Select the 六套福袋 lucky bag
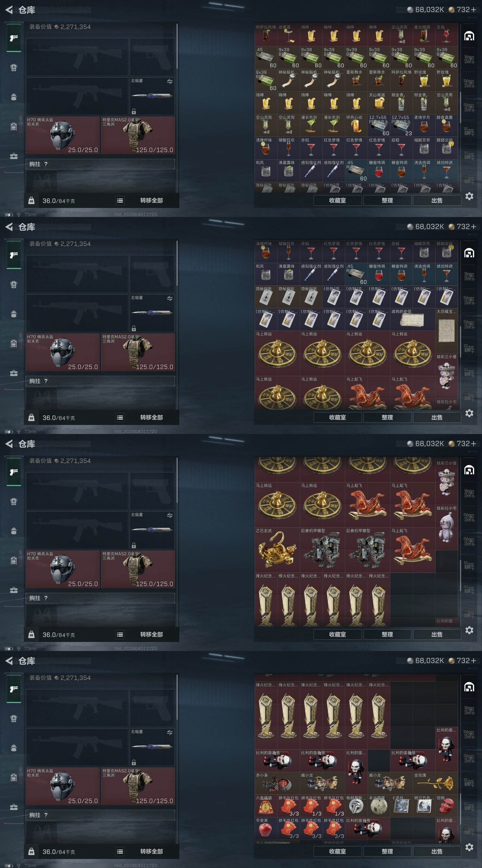This screenshot has height=868, width=482. coord(266,806)
